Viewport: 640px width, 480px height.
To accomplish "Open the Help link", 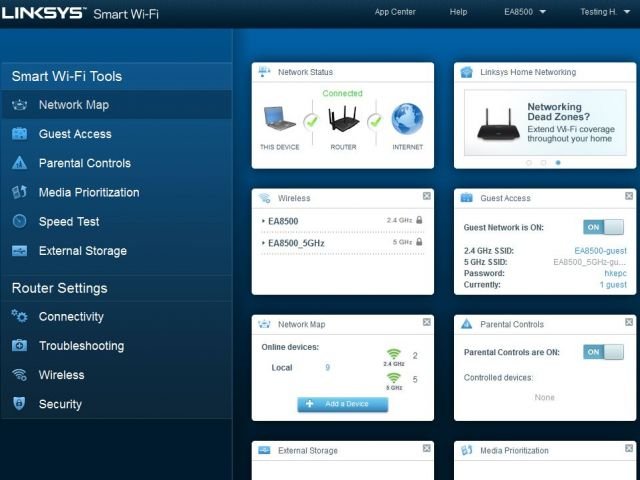I will (458, 12).
